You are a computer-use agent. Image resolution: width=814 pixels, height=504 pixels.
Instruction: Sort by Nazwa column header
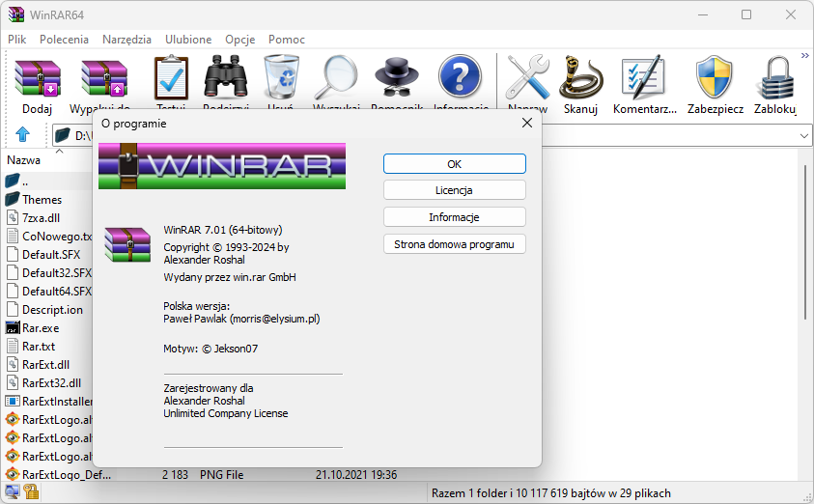point(23,160)
